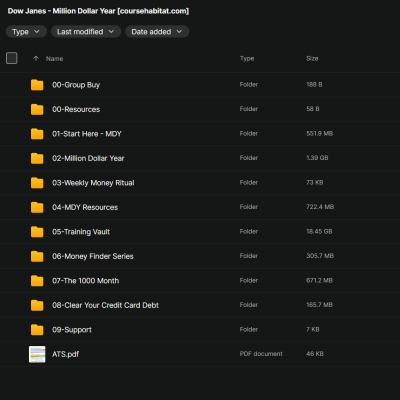Click the ATS.pdf file thumbnail

(37, 354)
